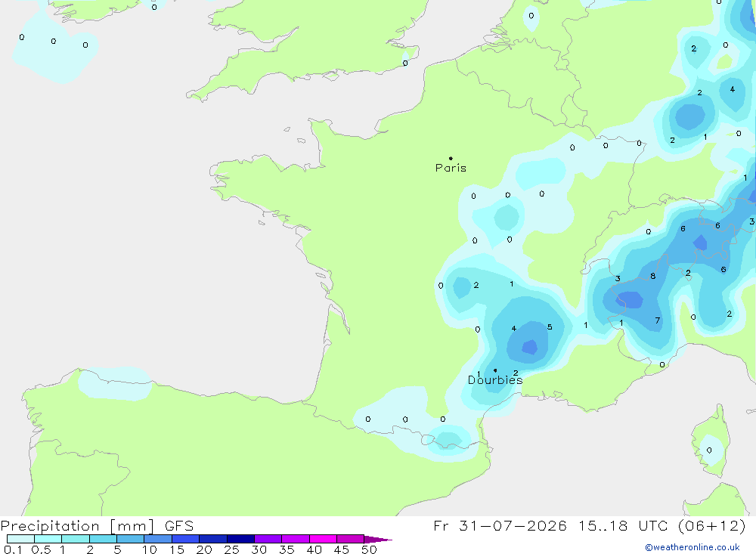Click the '15' legend scale label
The image size is (756, 554).
(176, 549)
